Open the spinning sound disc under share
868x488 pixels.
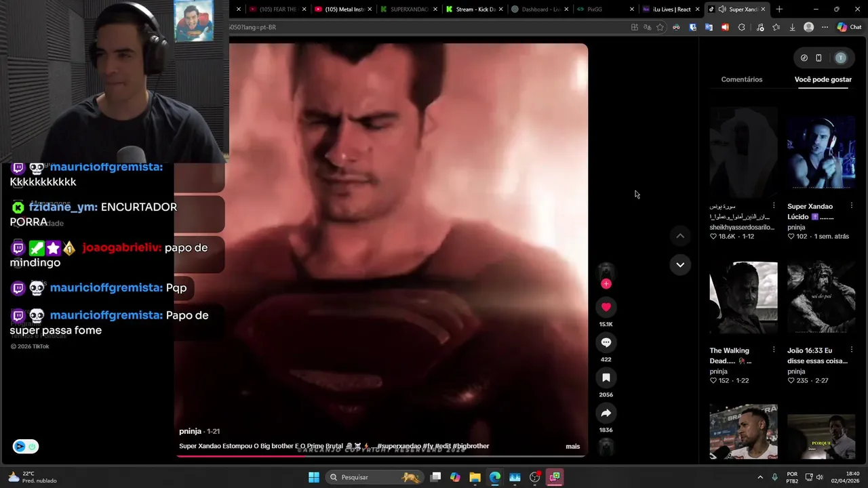[x=606, y=447]
